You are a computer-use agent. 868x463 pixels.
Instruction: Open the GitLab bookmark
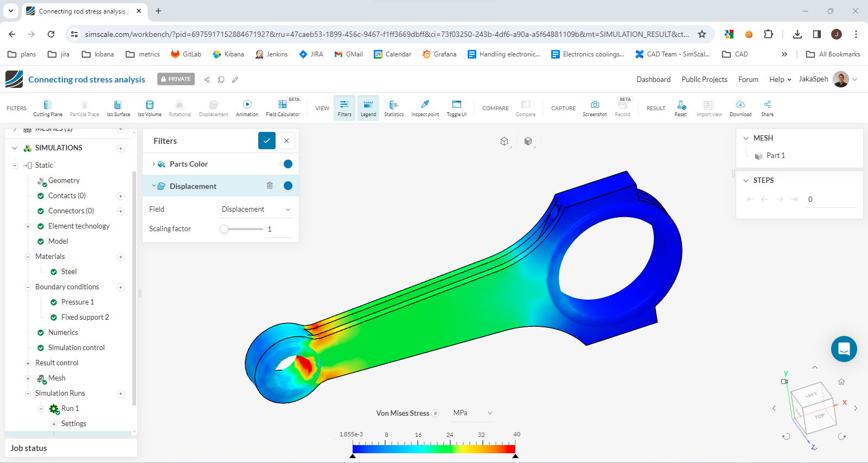pos(186,54)
